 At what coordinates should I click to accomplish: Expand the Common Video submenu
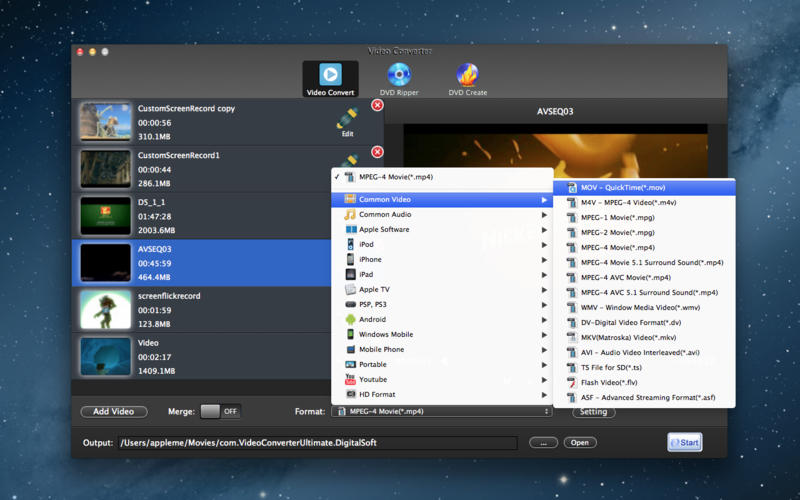point(442,199)
